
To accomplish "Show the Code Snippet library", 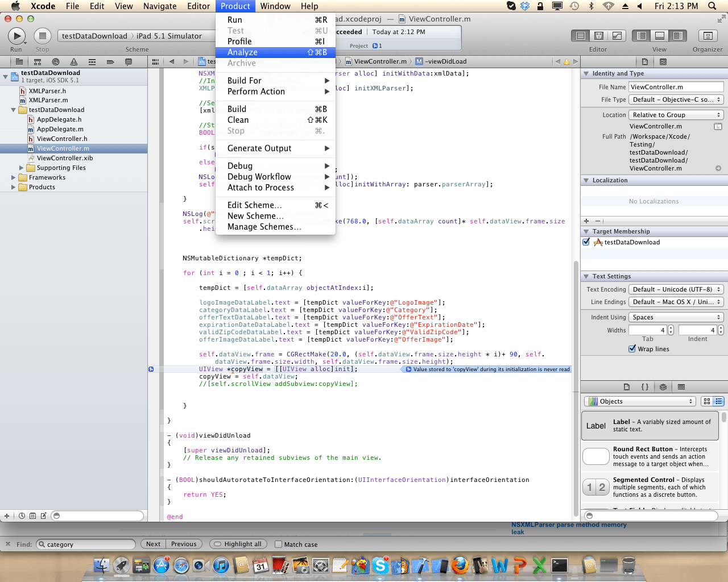I will coord(645,387).
